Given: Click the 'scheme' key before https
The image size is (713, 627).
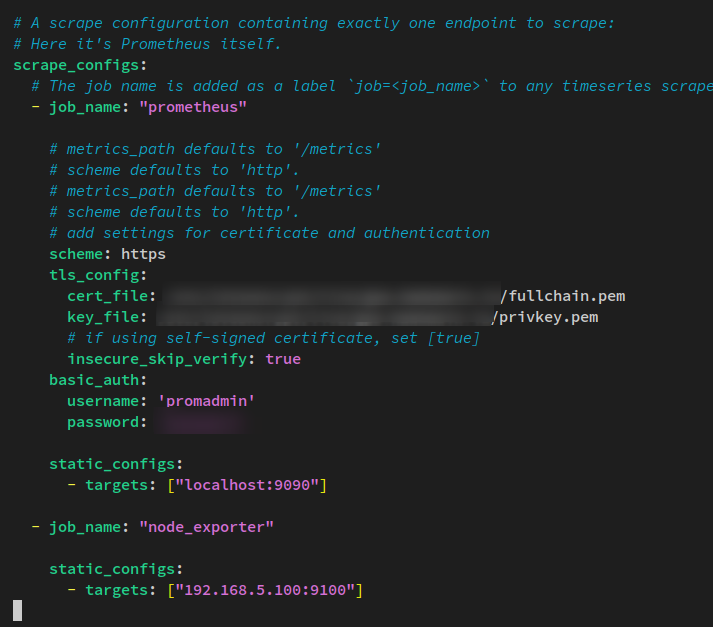Looking at the screenshot, I should pos(76,254).
